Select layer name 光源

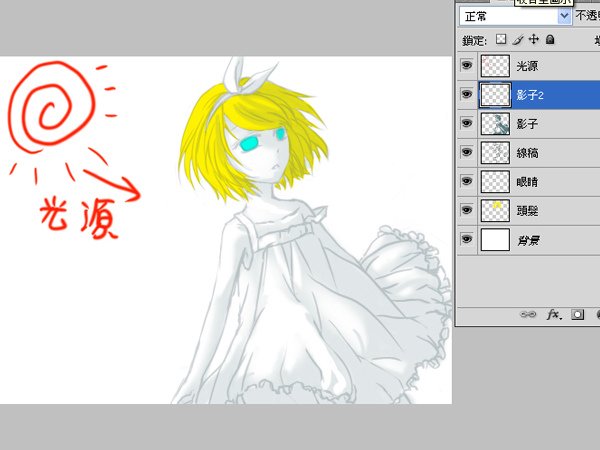tap(527, 66)
